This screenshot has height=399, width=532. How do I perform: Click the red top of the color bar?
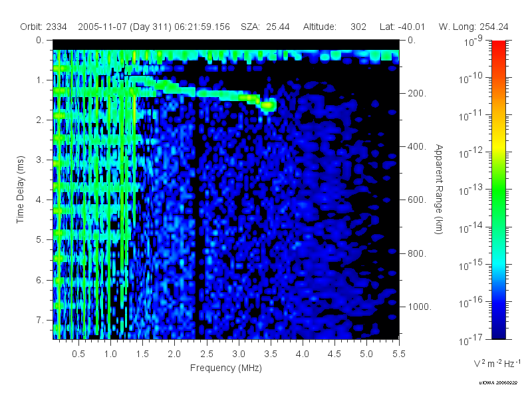click(498, 47)
